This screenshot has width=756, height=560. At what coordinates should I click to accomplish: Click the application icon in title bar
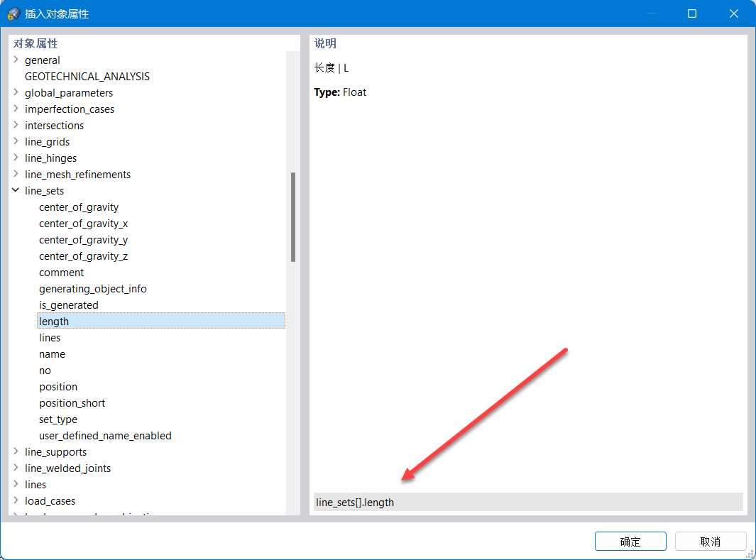[x=13, y=13]
